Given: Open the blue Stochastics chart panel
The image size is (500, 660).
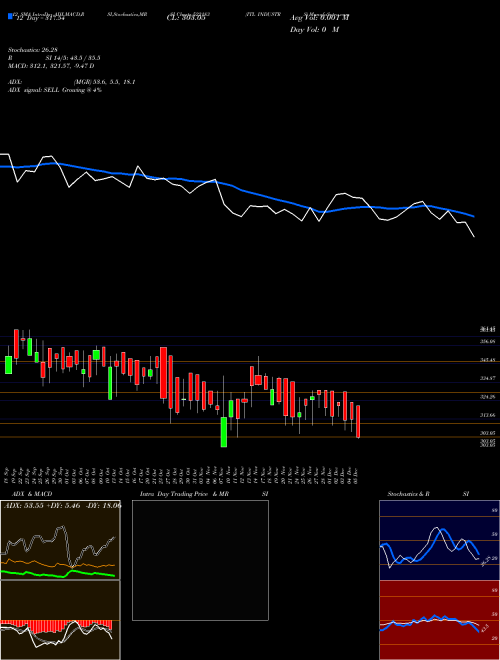Looking at the screenshot, I should [439, 540].
